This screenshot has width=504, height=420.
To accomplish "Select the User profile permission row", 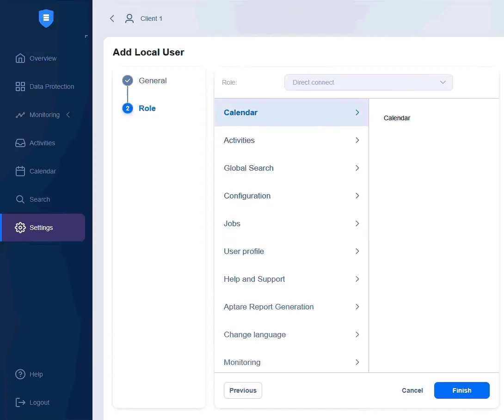I will point(292,251).
